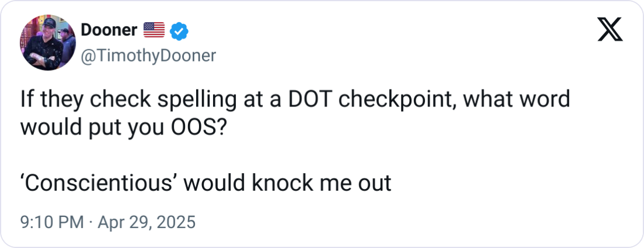Visit the @TimothyDooner handle

coord(148,55)
